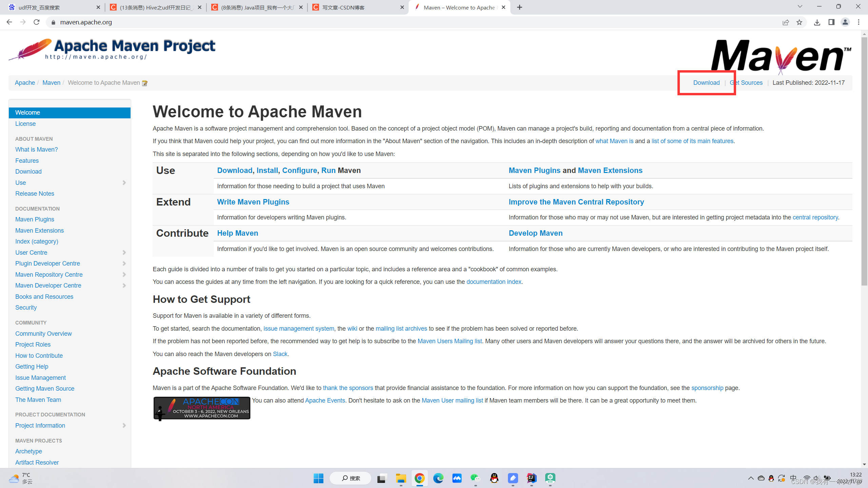Open Release Notes in the sidebar
The image size is (868, 488).
[35, 194]
